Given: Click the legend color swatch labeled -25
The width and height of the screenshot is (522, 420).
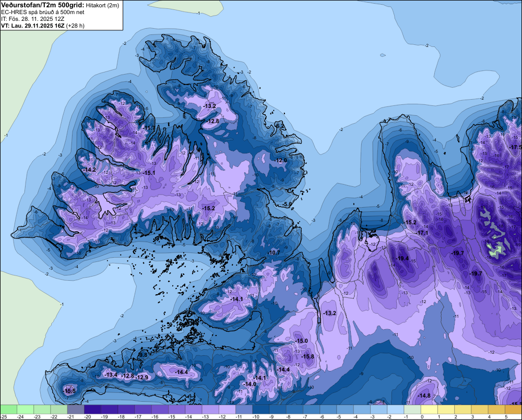Looking at the screenshot, I should click(9, 409).
